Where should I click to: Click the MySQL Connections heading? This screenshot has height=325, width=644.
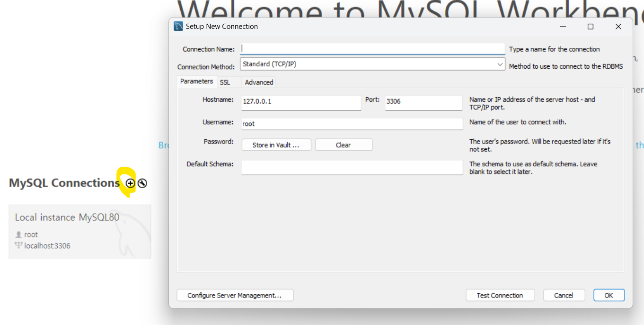pyautogui.click(x=64, y=183)
